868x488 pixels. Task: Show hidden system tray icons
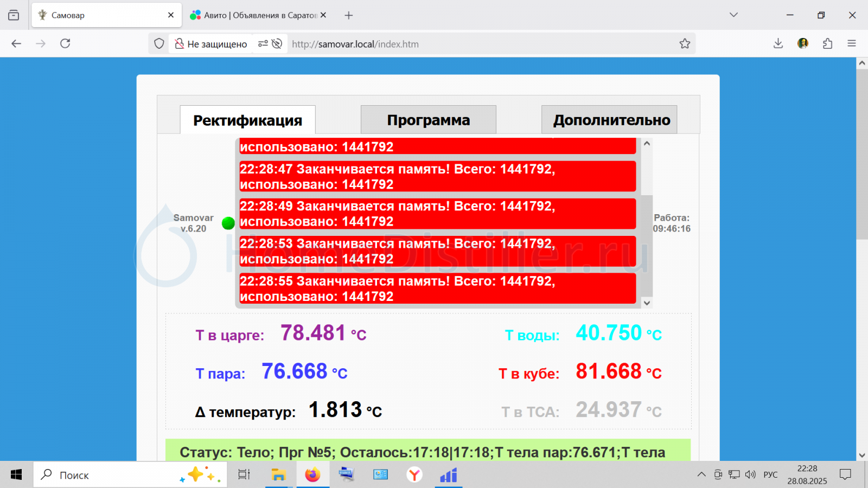[701, 475]
